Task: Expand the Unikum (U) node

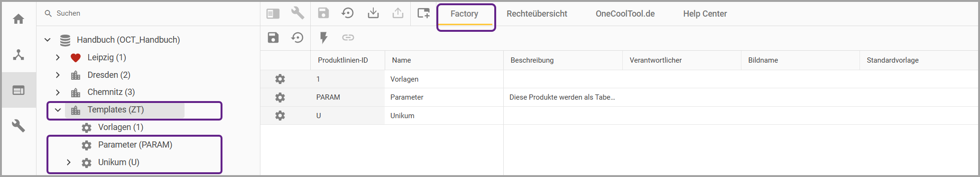Action: coord(69,162)
